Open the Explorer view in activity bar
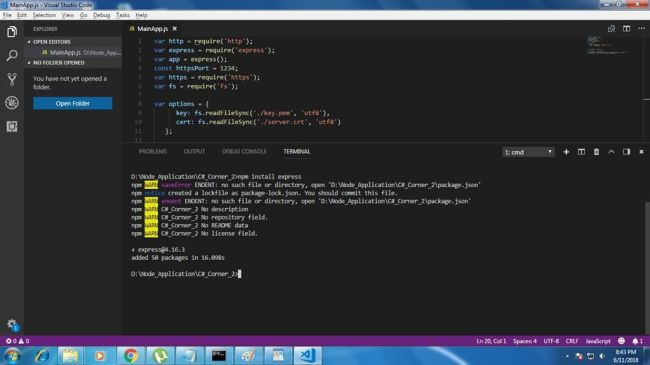 pos(12,32)
